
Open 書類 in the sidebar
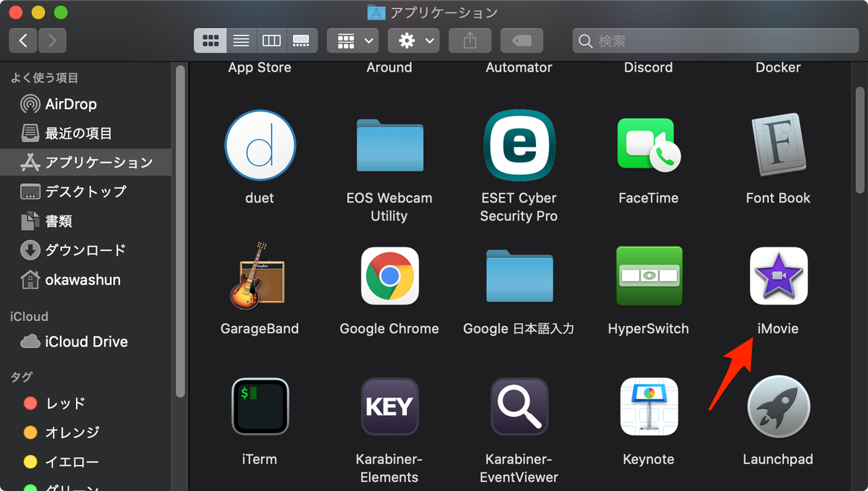85,221
